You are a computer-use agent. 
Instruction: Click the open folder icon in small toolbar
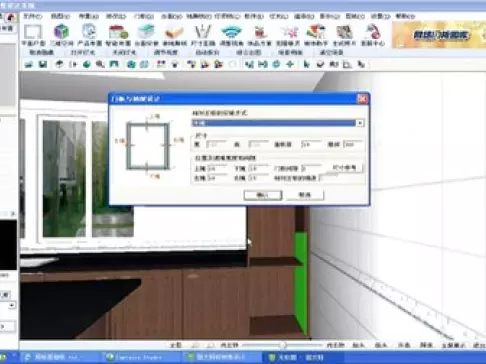coord(29,64)
